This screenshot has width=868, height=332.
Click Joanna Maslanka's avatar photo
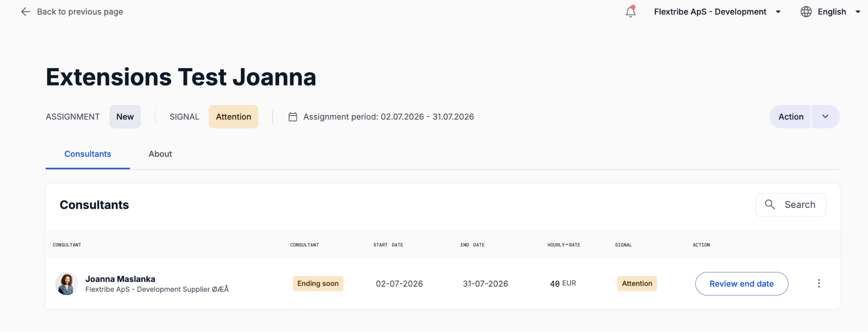tap(67, 284)
